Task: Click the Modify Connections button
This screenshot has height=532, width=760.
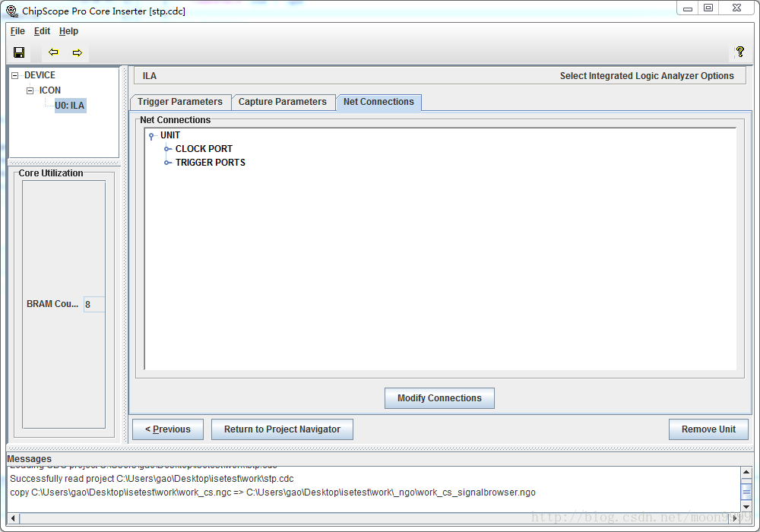Action: 439,398
